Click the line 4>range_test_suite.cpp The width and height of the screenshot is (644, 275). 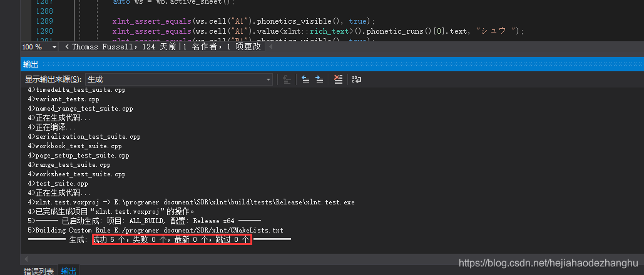point(69,165)
